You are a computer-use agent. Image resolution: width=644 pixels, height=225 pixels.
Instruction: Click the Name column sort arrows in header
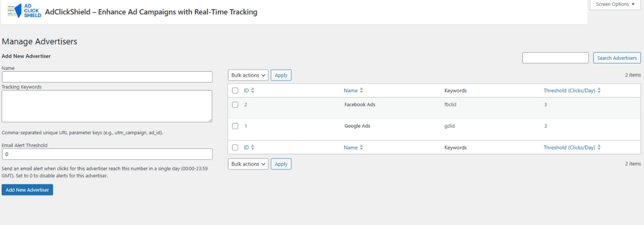point(361,91)
